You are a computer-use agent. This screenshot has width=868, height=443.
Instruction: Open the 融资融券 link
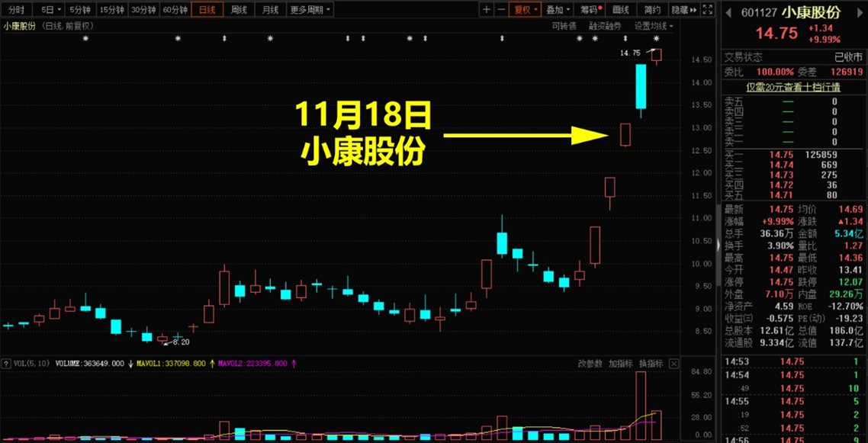(x=605, y=26)
